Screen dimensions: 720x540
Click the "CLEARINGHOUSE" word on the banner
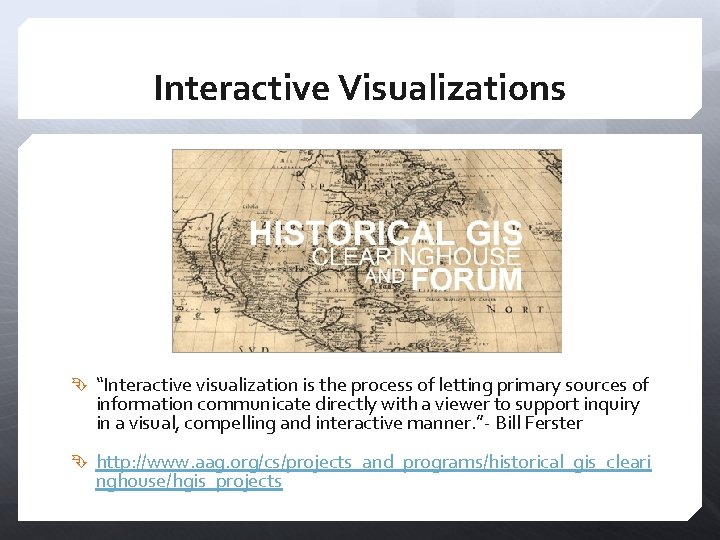coord(416,256)
